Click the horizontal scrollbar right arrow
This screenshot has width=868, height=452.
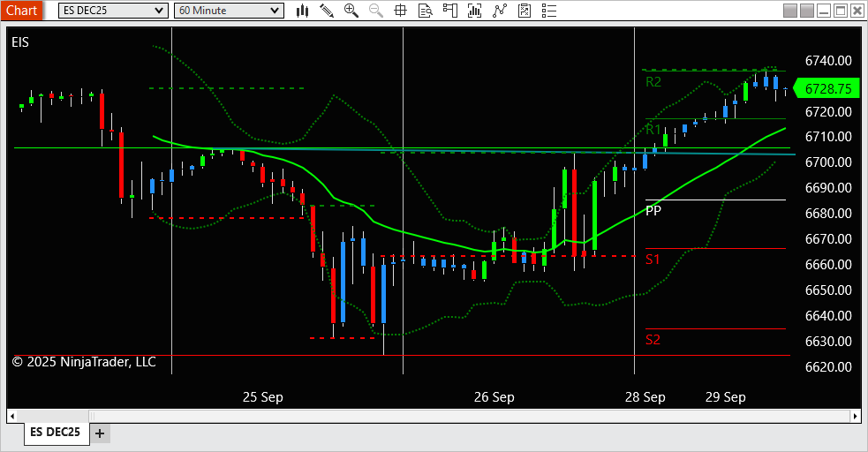tap(856, 416)
